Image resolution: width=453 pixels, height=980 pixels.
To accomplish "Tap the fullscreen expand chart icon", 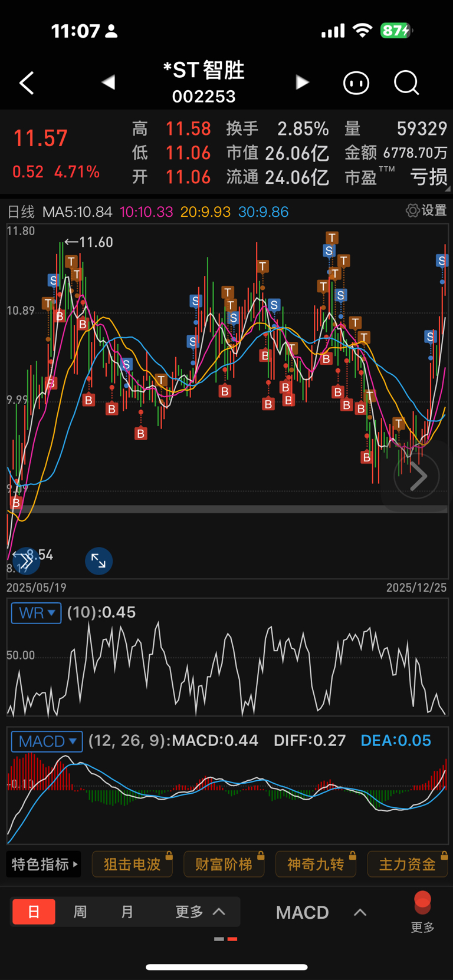I will (x=99, y=561).
